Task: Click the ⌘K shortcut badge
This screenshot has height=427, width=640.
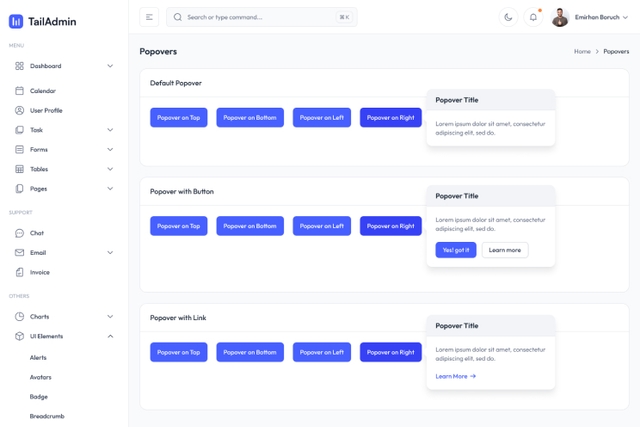Action: [344, 17]
